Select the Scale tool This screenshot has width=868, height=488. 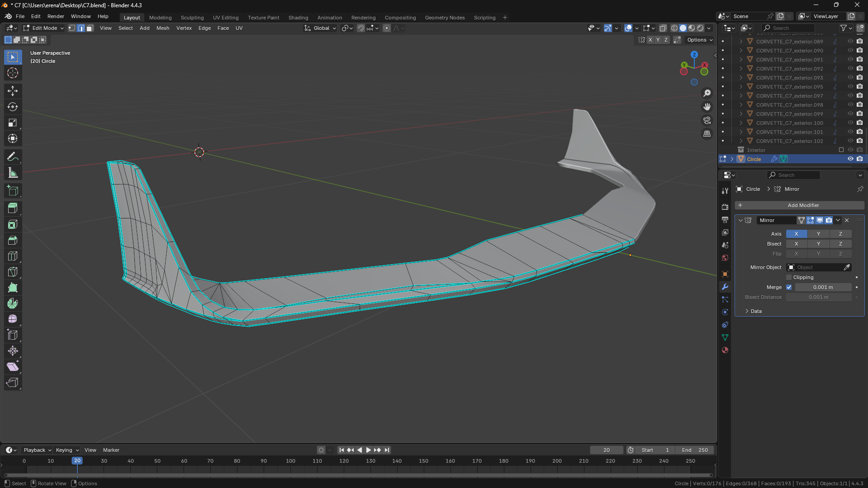click(x=13, y=123)
